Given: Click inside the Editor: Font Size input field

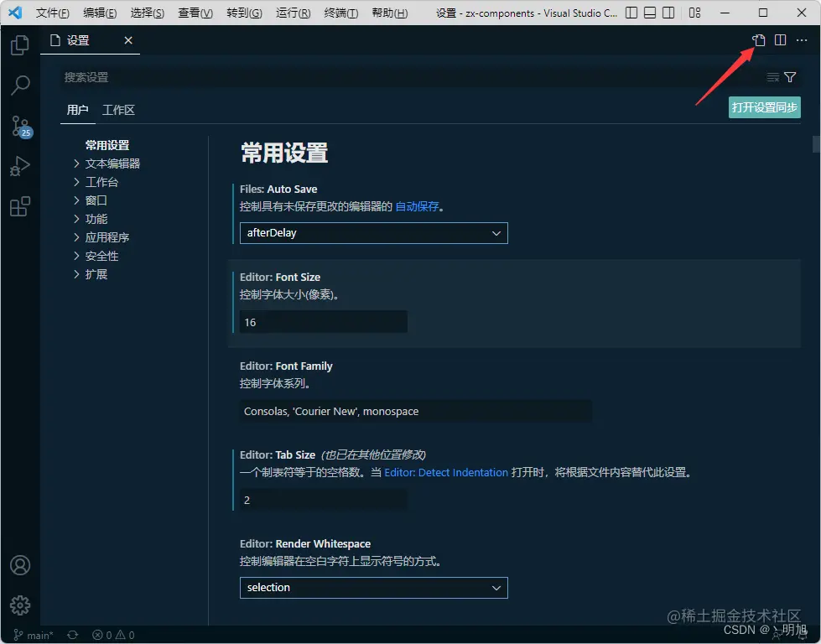Looking at the screenshot, I should [x=323, y=322].
